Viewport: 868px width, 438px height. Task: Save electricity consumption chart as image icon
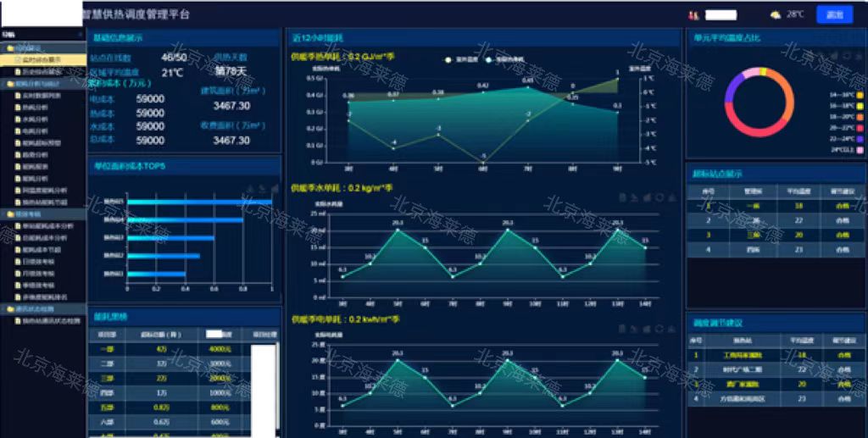pyautogui.click(x=671, y=329)
